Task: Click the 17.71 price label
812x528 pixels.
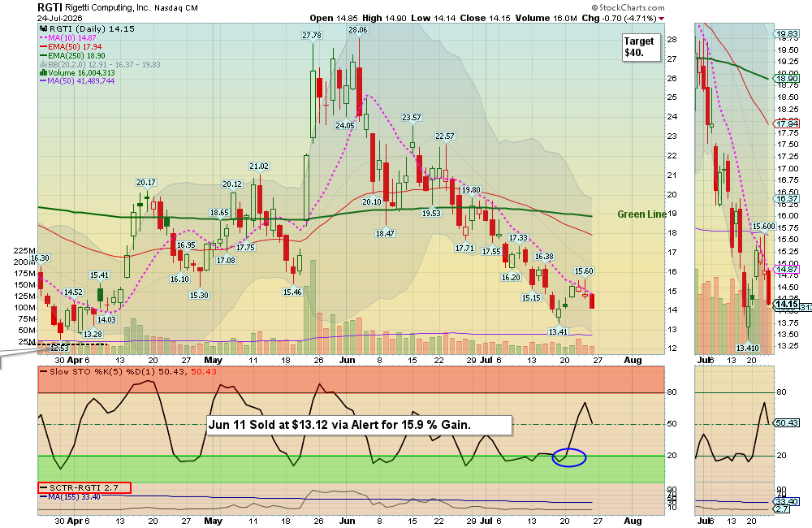Action: tap(465, 249)
